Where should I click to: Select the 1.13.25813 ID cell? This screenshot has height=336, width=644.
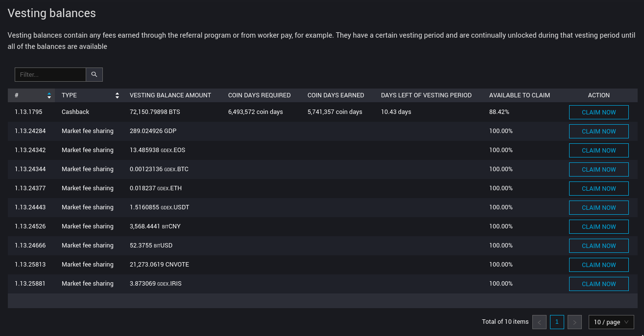tap(30, 265)
